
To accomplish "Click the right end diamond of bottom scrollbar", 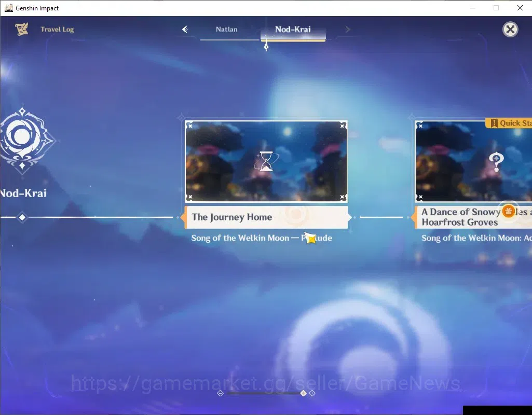I will pyautogui.click(x=312, y=393).
